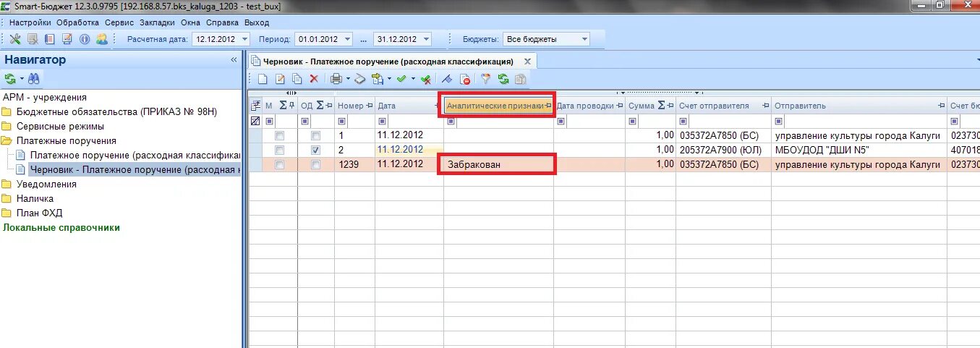Click the last grayed toolbar document icon
The width and height of the screenshot is (980, 348).
pos(520,79)
